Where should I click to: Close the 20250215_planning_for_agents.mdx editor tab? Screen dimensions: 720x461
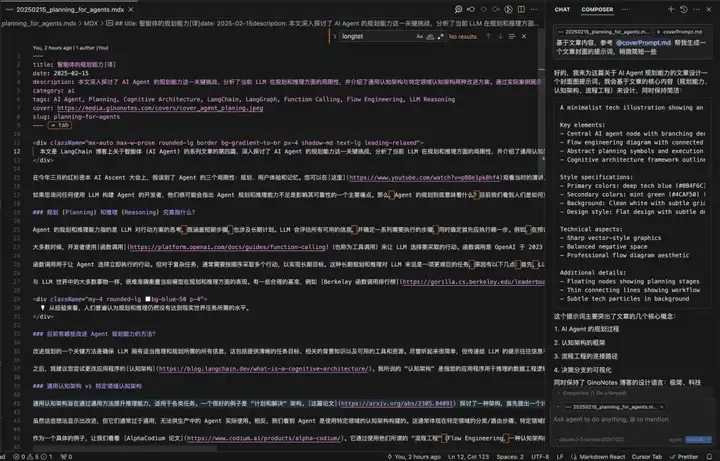pyautogui.click(x=131, y=9)
